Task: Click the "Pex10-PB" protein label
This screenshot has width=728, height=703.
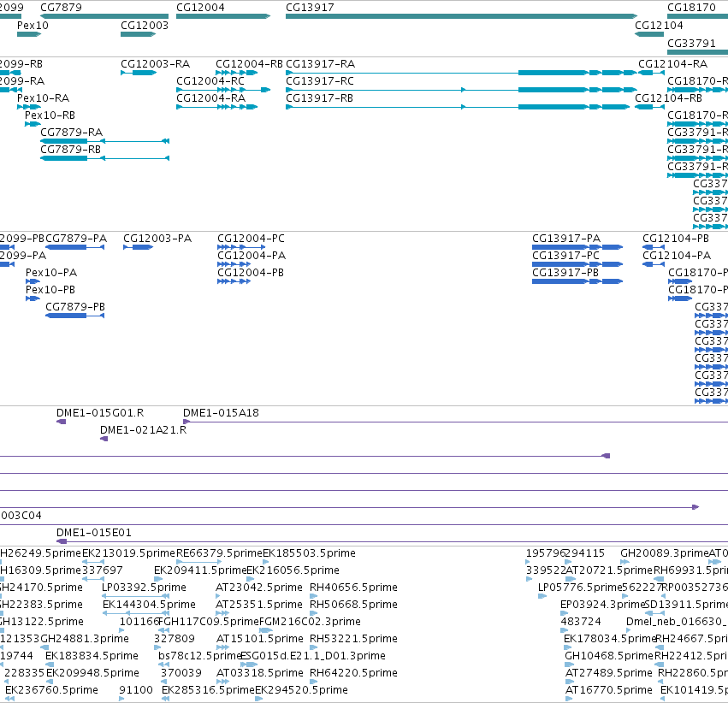Action: tap(50, 290)
